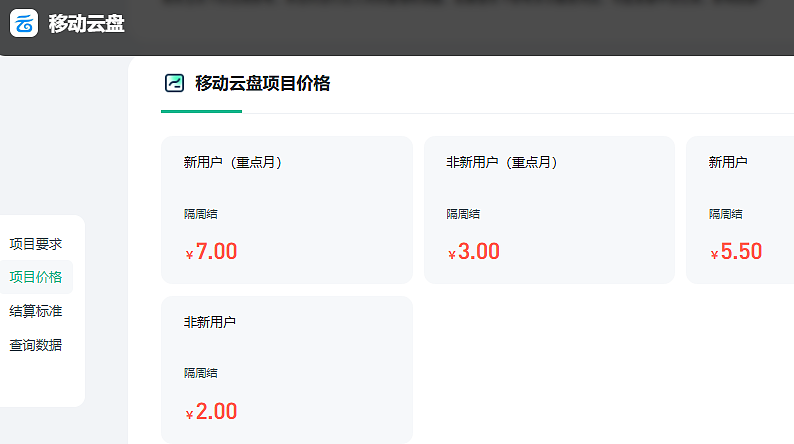Click the 移动云盘 title in the header
Screen dimensions: 794x444
(87, 24)
